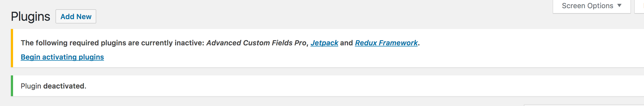This screenshot has height=106, width=644.
Task: Click the Add New plugin button
Action: [76, 16]
